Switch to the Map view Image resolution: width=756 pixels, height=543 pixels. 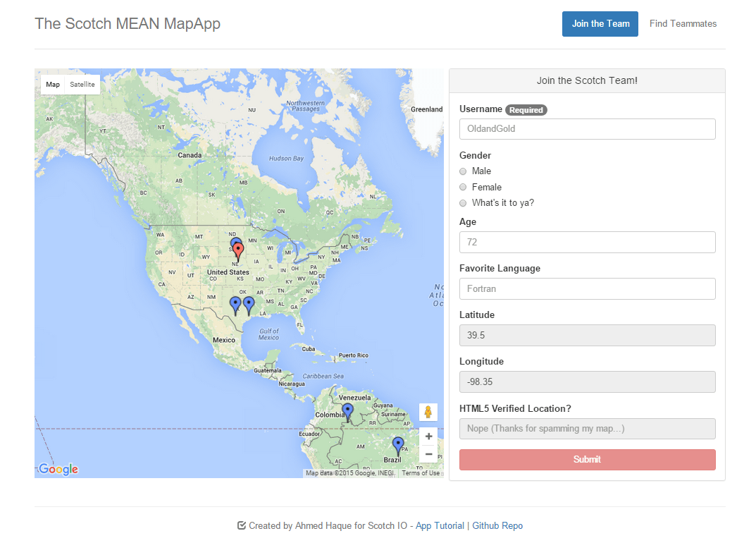coord(53,84)
